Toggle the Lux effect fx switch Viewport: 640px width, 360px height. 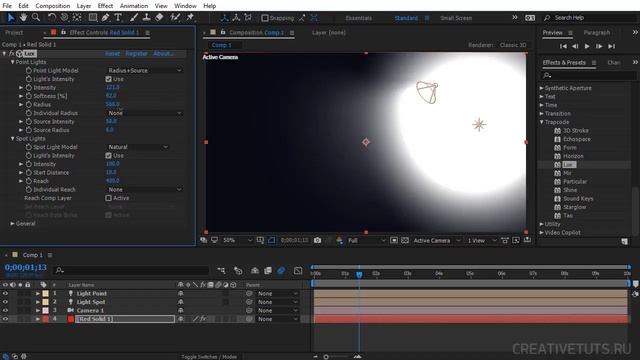(11, 53)
